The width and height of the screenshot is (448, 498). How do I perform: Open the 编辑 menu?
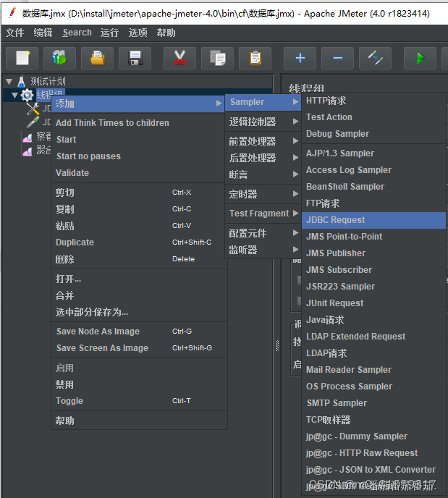[43, 33]
